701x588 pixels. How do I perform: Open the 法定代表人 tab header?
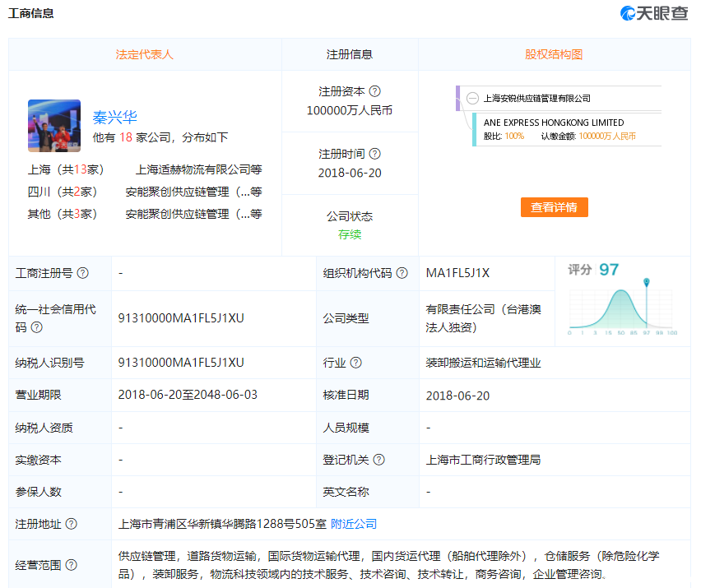(145, 54)
